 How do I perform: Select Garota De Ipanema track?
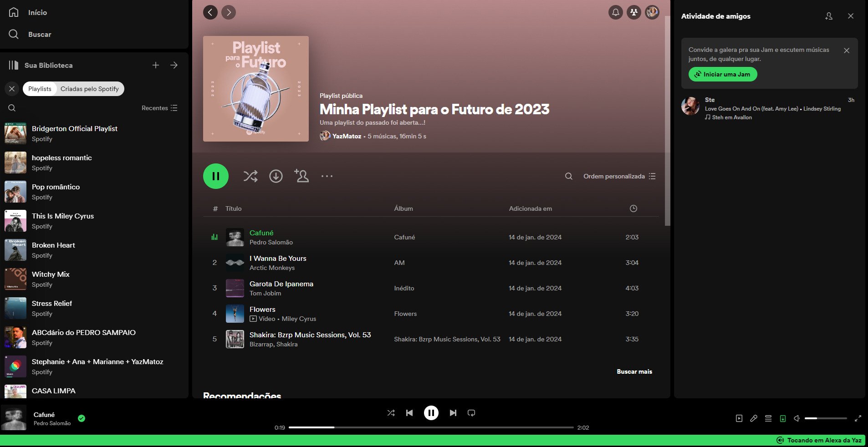tap(431, 288)
